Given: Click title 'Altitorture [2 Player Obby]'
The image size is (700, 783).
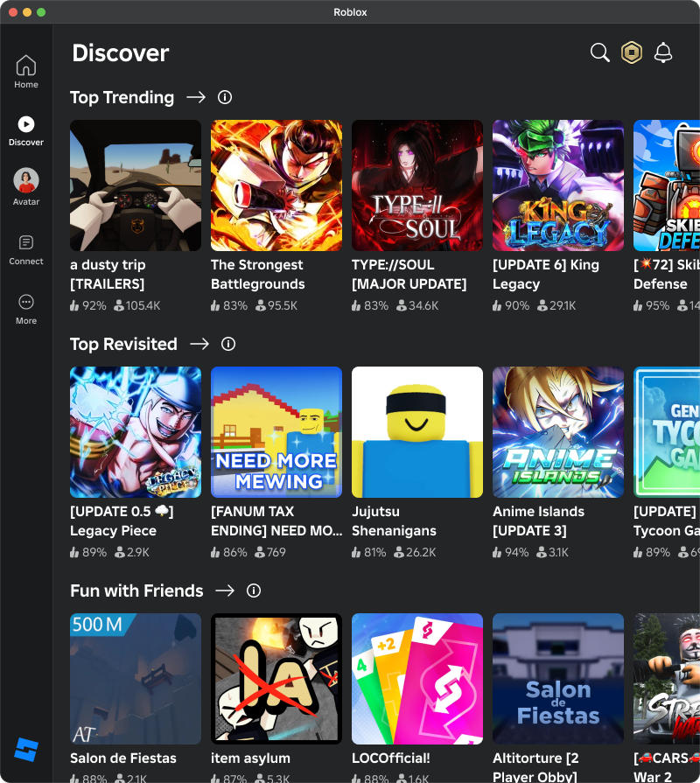Looking at the screenshot, I should (x=535, y=767).
